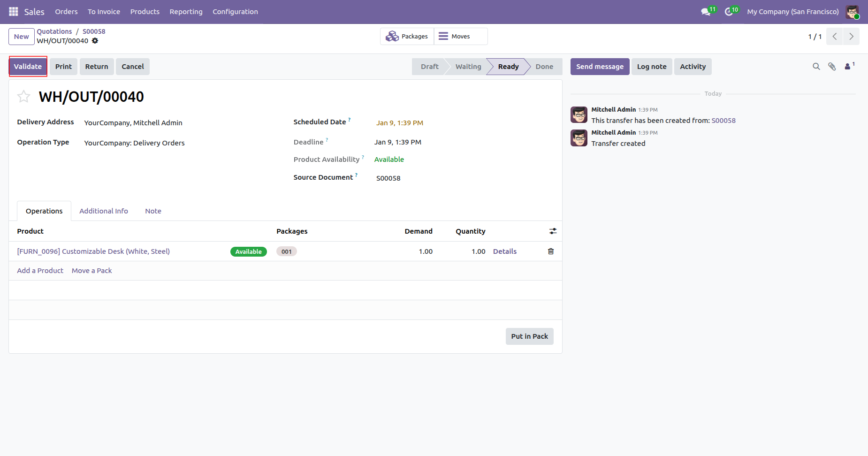Create a New record
Viewport: 868px width, 456px height.
[x=22, y=37]
